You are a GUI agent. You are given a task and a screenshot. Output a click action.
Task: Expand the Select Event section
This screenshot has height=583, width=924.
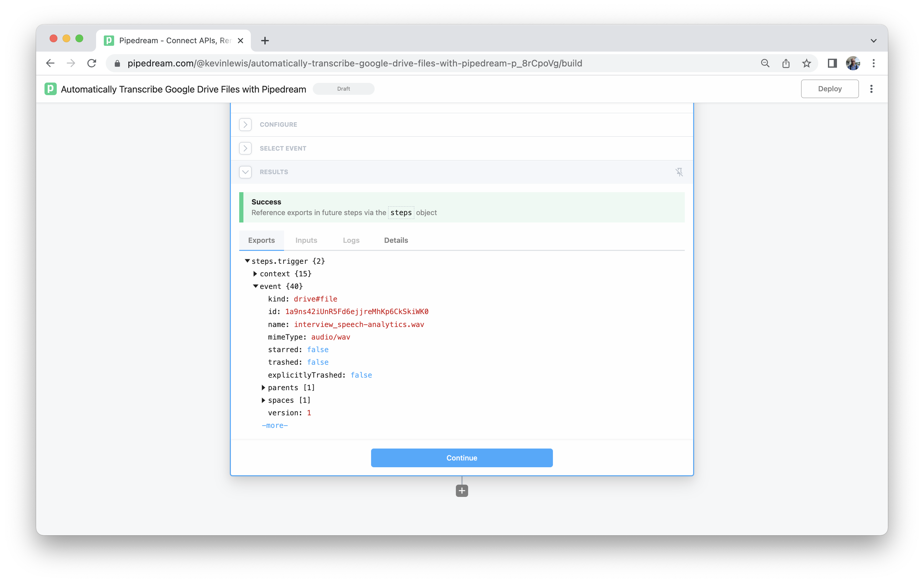[245, 149]
